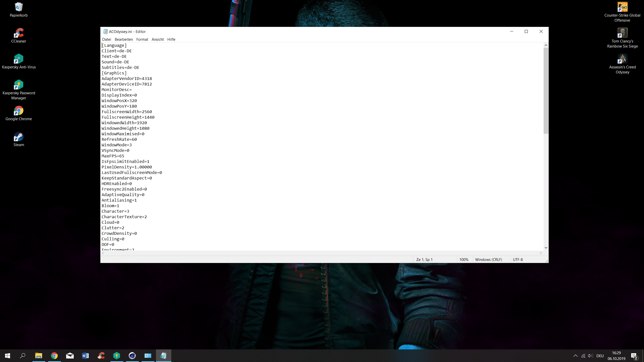This screenshot has width=644, height=362.
Task: Open the Ansicht menu
Action: 157,39
